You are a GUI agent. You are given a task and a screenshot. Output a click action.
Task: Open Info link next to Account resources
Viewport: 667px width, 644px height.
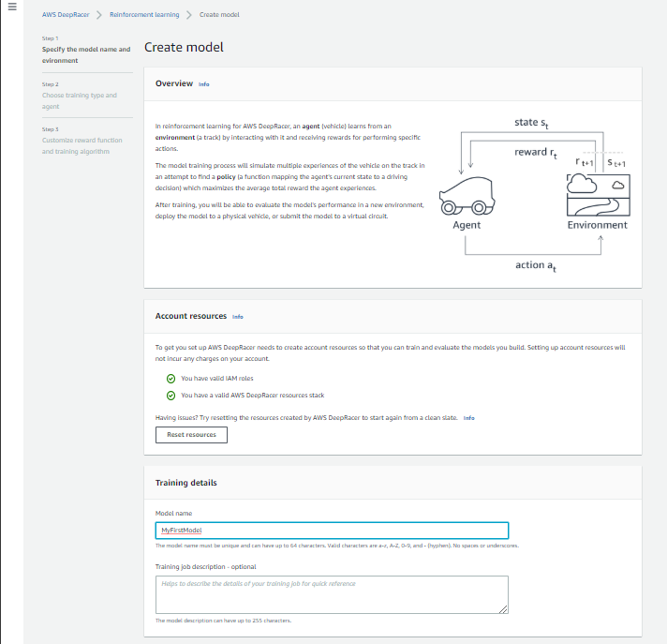click(x=237, y=317)
